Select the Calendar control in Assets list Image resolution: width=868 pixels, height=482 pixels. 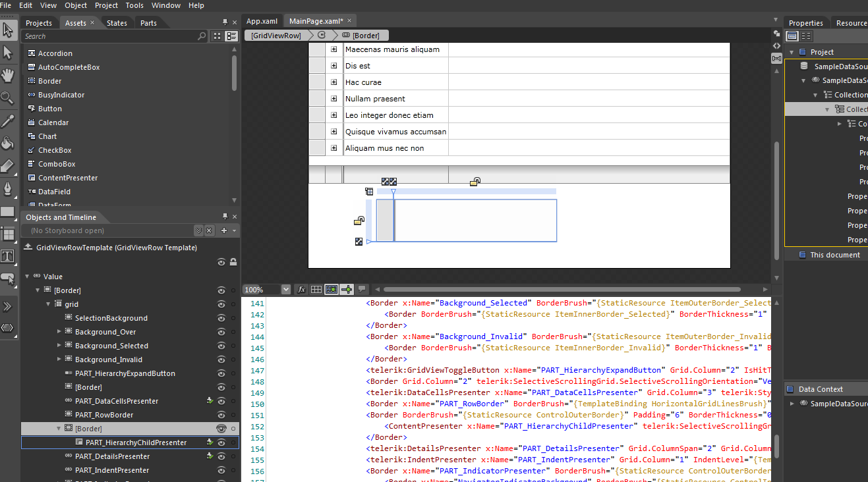53,122
